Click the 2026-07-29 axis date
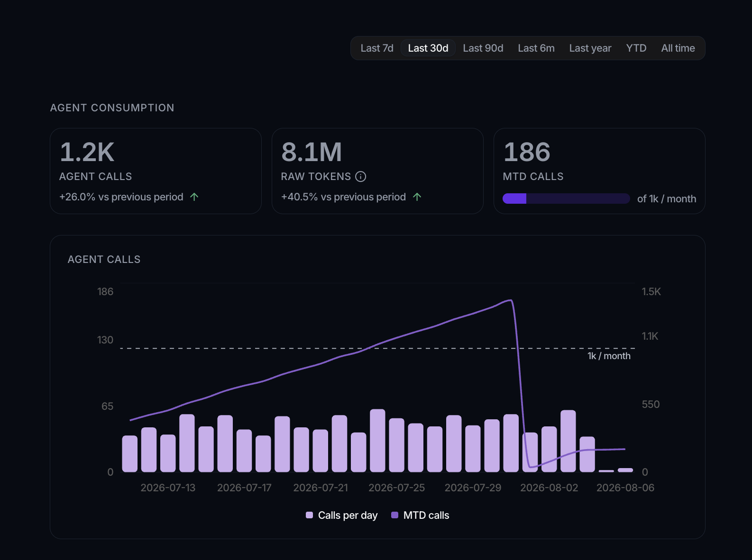 (x=473, y=488)
